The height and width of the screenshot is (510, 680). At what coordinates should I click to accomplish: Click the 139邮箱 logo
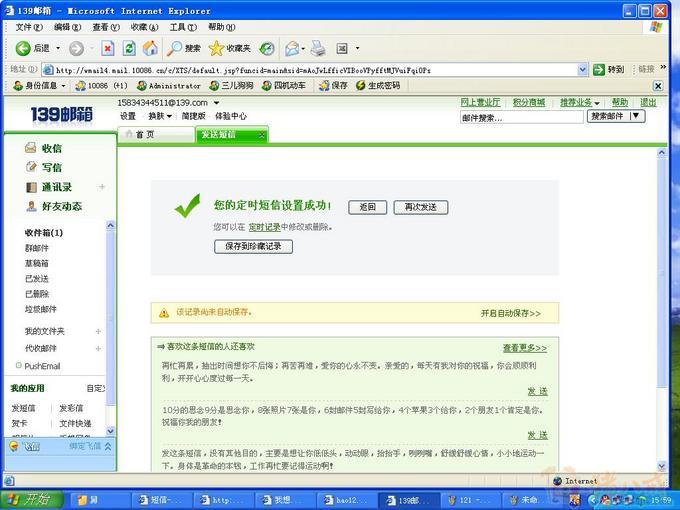[62, 114]
